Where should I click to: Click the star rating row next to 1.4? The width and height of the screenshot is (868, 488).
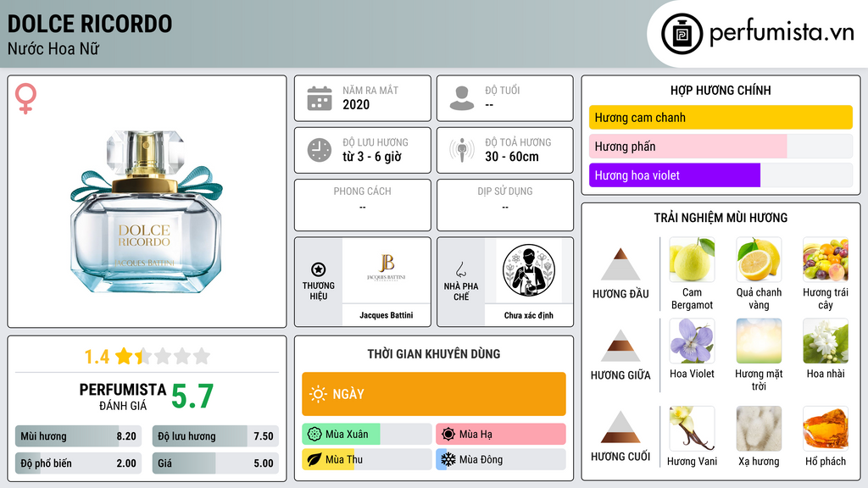pos(163,357)
